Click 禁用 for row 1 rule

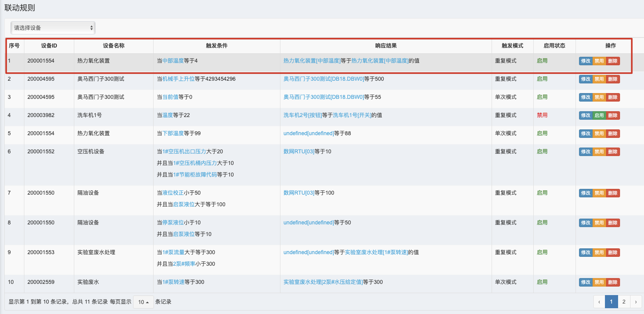pos(599,61)
